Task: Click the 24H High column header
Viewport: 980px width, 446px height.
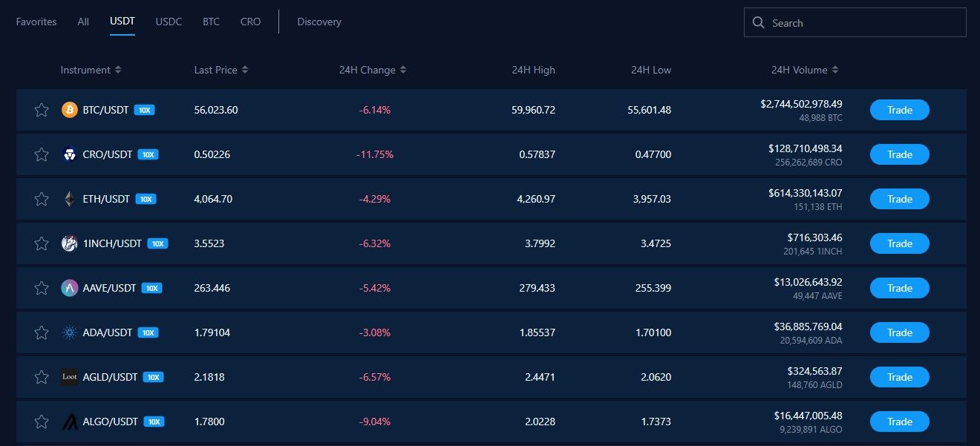Action: (x=533, y=70)
